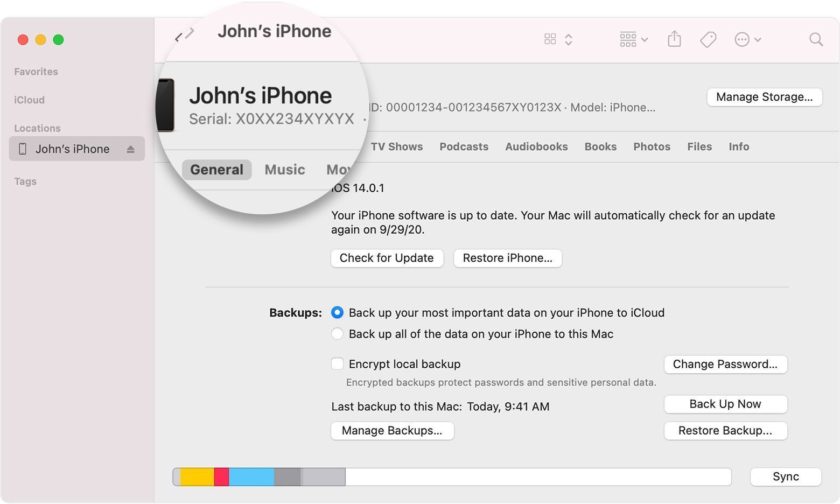Click the device serial number text
The image size is (840, 504).
pos(271,119)
